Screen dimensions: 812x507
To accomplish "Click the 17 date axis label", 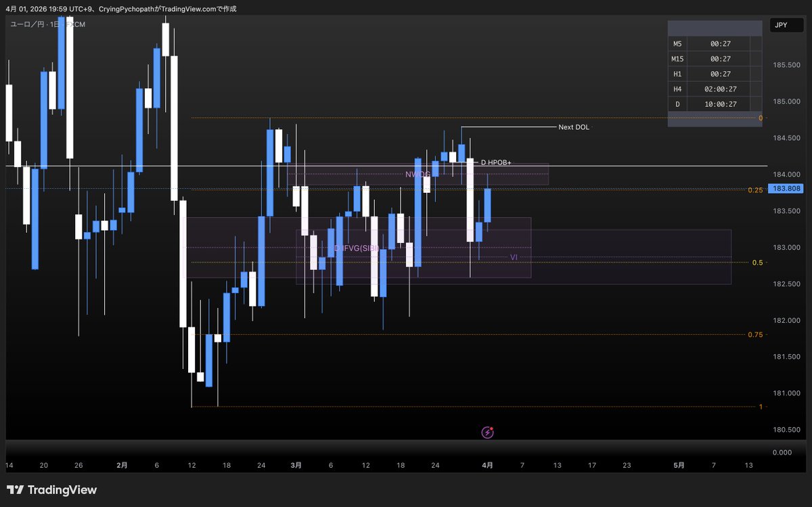I will click(x=591, y=466).
